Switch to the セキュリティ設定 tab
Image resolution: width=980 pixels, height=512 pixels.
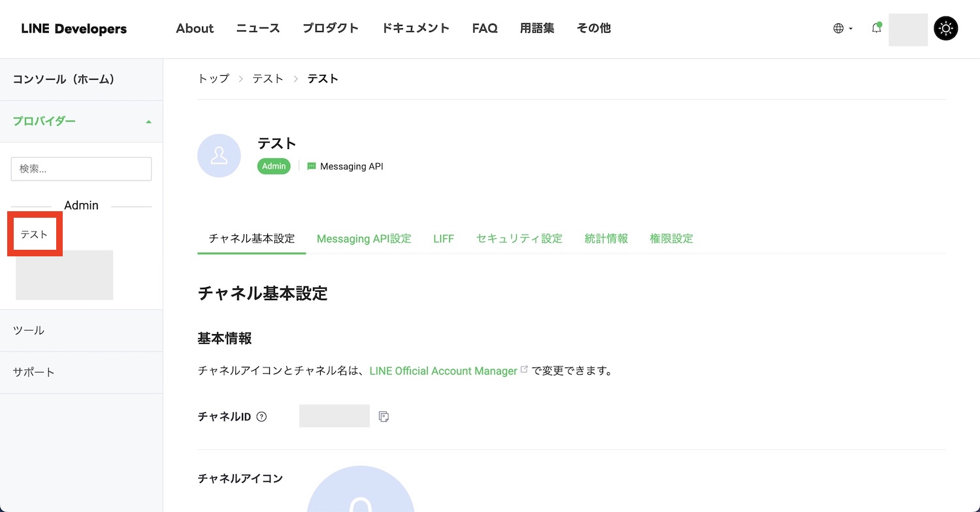519,239
